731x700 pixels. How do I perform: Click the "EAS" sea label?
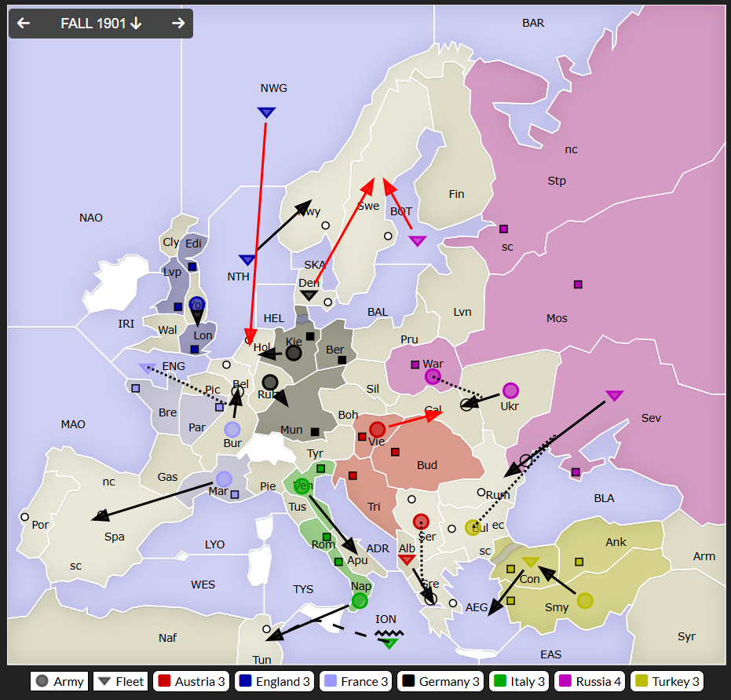click(550, 654)
